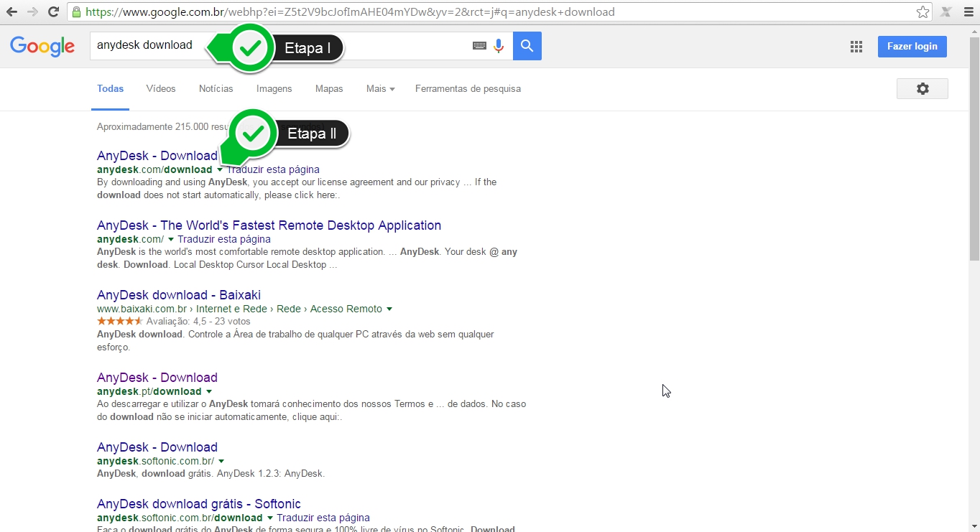The height and width of the screenshot is (532, 980).
Task: Bookmark page with star icon
Action: (x=923, y=12)
